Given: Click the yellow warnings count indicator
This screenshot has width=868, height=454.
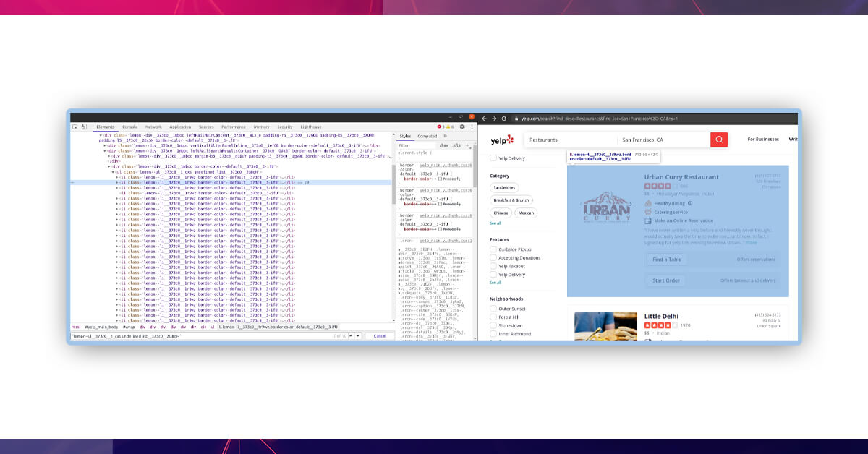Looking at the screenshot, I should pos(451,127).
